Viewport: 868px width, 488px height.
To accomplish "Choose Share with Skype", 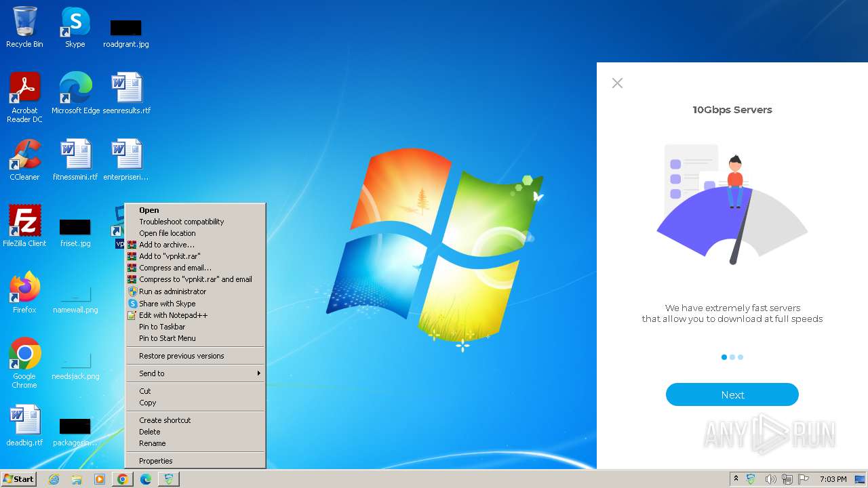I will (x=195, y=304).
